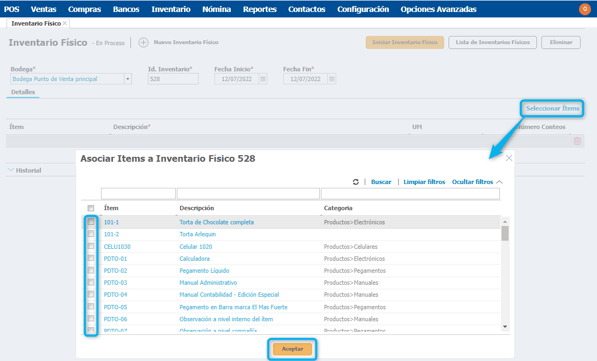Sort by the Categoría column header
This screenshot has height=361, width=597.
click(338, 208)
